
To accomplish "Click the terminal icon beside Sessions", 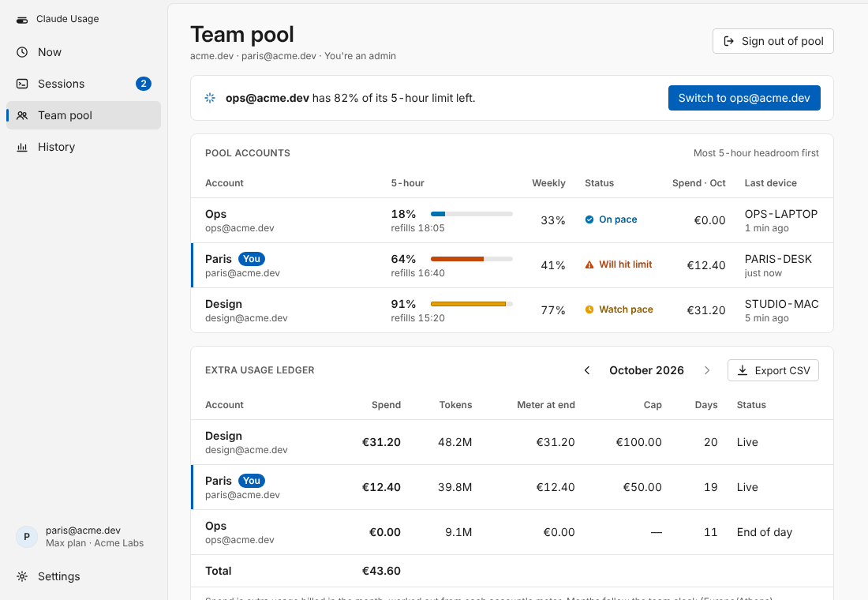I will pyautogui.click(x=22, y=84).
